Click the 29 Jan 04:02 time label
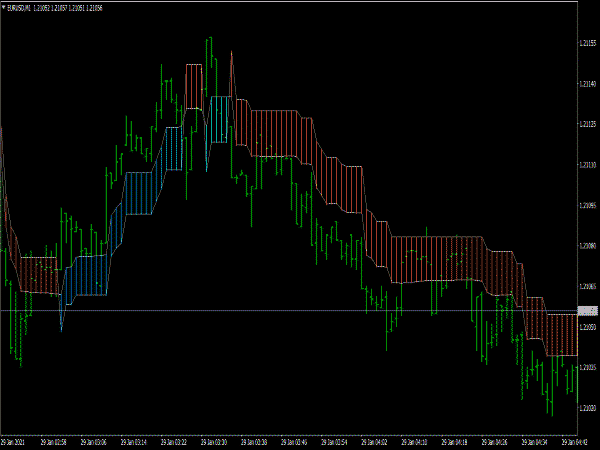Screen dimensions: 600x450 click(x=374, y=442)
